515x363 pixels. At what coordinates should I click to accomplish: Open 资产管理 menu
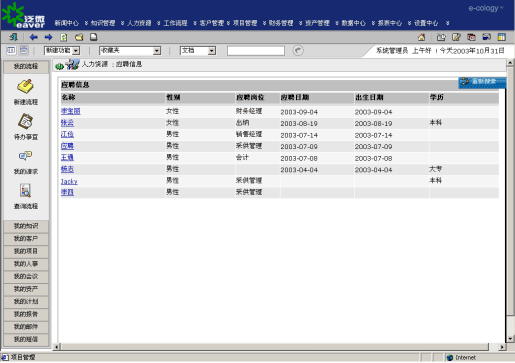[317, 23]
